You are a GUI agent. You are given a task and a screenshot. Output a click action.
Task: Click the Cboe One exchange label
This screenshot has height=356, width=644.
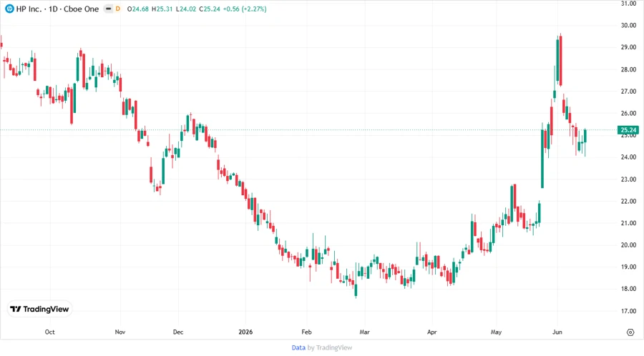tap(82, 9)
